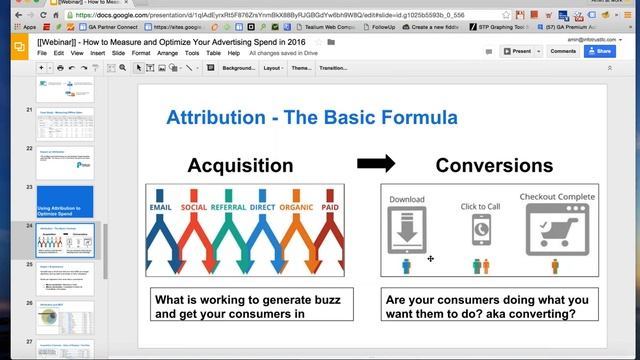640x360 pixels.
Task: Star the presentation title
Action: [318, 42]
